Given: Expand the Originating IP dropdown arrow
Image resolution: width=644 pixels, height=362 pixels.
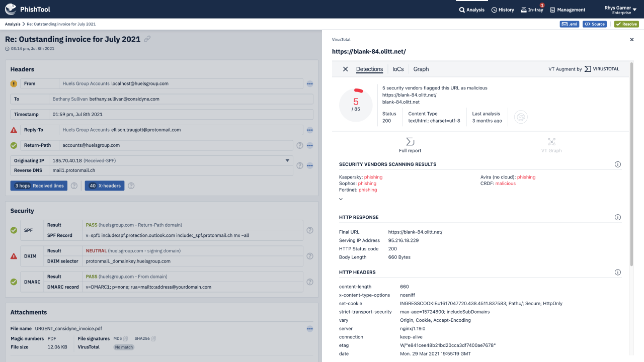Looking at the screenshot, I should 288,160.
